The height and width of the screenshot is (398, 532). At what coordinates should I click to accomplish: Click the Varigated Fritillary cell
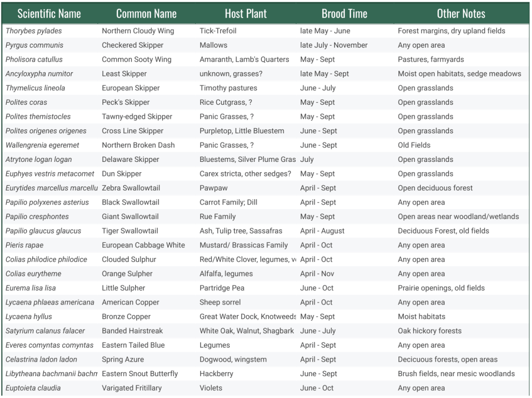(x=131, y=388)
